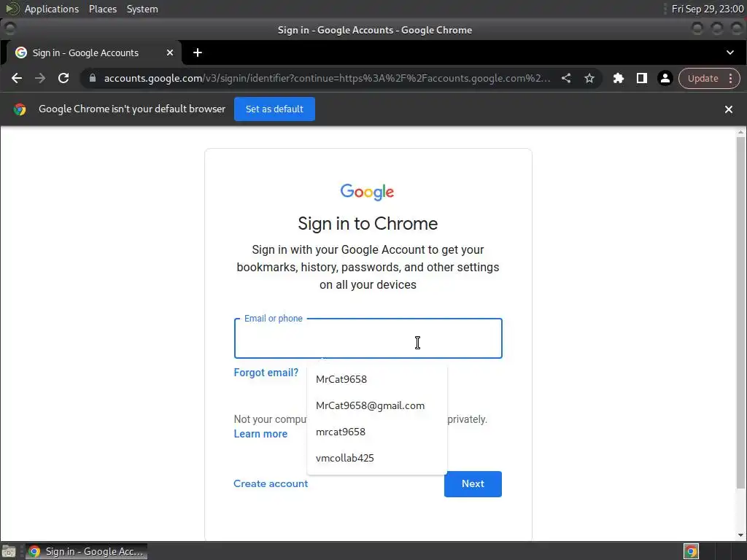Open the tab search dropdown arrow
The width and height of the screenshot is (747, 560).
(x=729, y=52)
